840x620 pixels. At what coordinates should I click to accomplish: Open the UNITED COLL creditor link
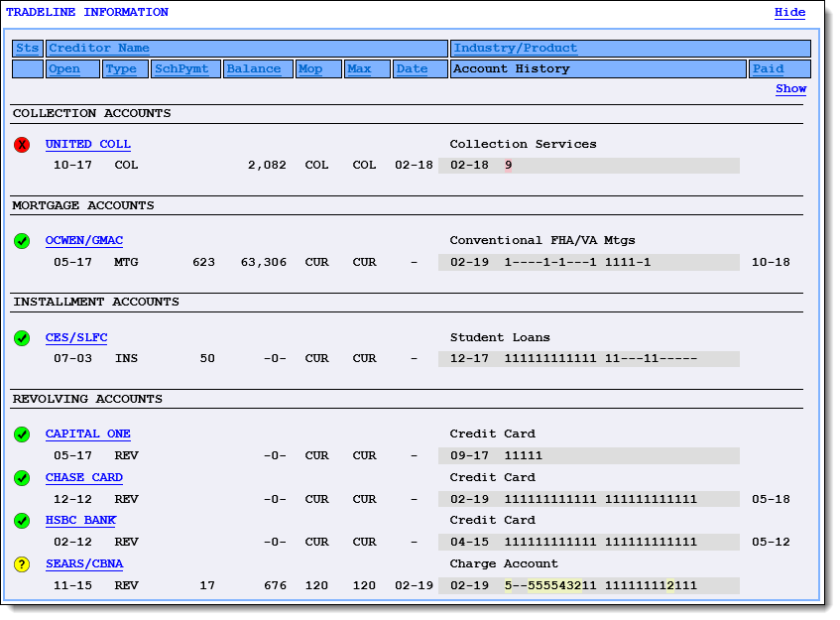pyautogui.click(x=88, y=144)
